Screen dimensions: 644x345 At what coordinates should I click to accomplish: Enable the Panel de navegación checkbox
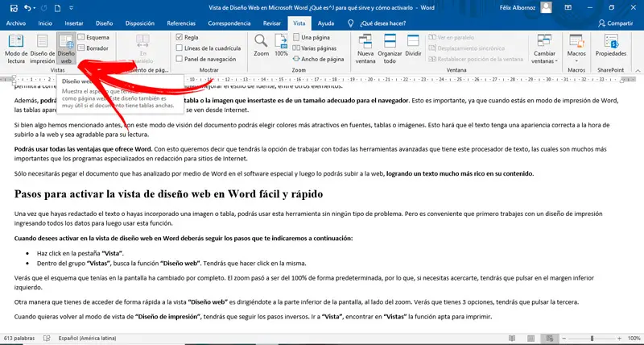179,59
